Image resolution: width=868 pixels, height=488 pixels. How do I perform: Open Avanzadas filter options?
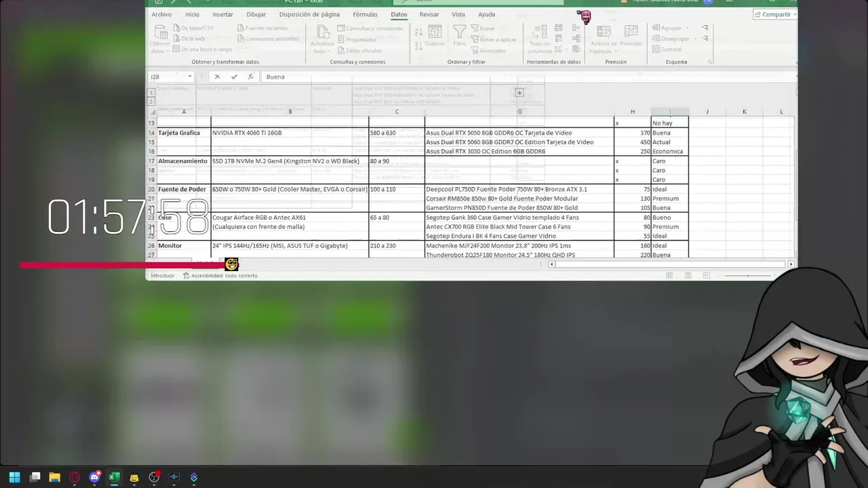point(488,50)
